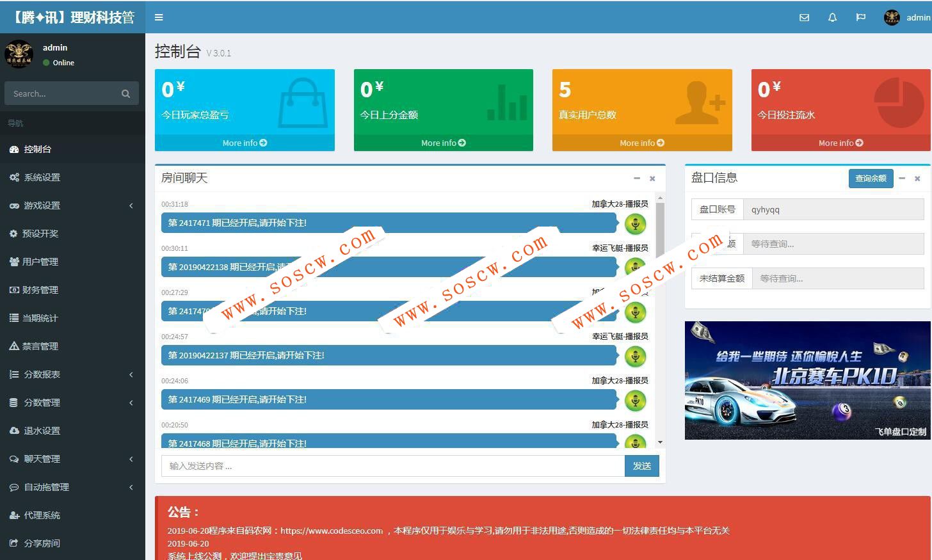Click the bar chart icon on green card
The image size is (932, 560).
(507, 102)
